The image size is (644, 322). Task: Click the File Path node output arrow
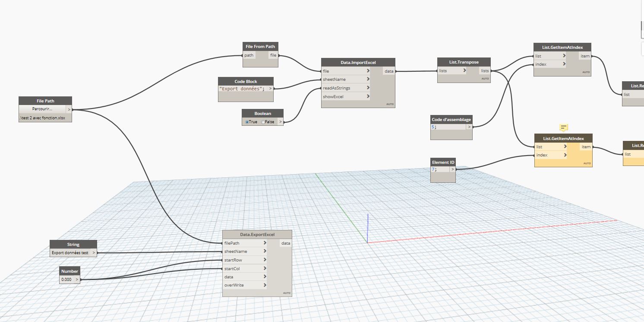pyautogui.click(x=69, y=109)
